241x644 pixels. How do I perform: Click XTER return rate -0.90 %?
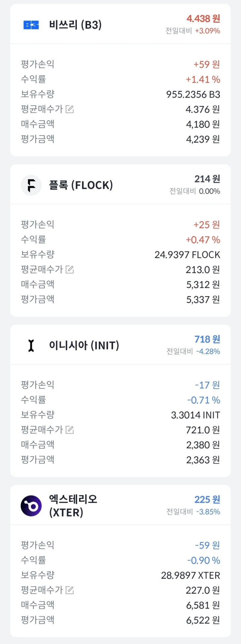pyautogui.click(x=203, y=560)
